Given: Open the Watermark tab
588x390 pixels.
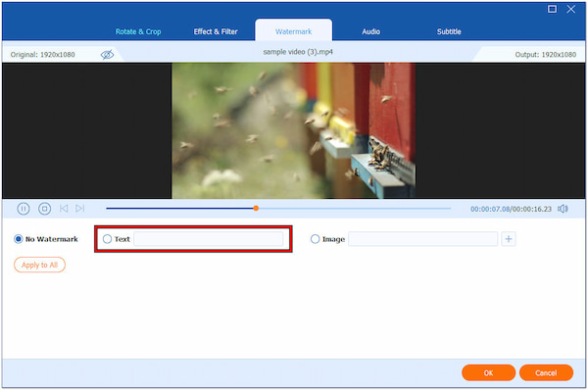Looking at the screenshot, I should coord(294,31).
